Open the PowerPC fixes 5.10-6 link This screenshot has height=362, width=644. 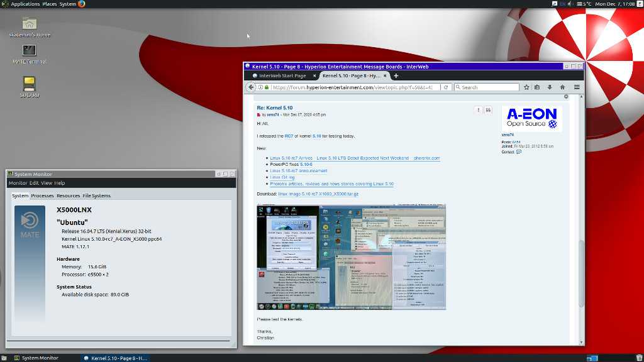pyautogui.click(x=306, y=165)
